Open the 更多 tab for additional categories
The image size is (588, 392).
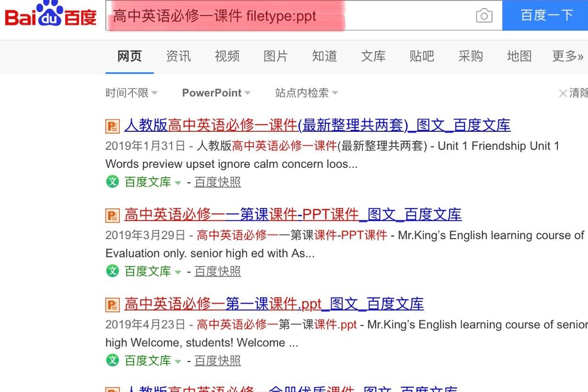[567, 57]
